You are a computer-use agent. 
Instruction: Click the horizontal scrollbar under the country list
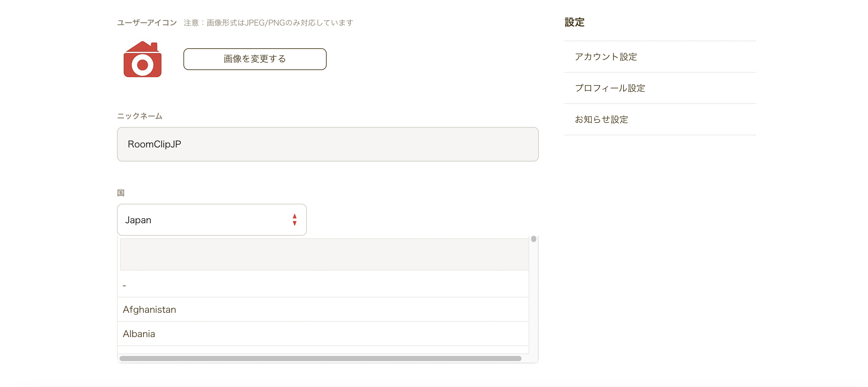320,358
